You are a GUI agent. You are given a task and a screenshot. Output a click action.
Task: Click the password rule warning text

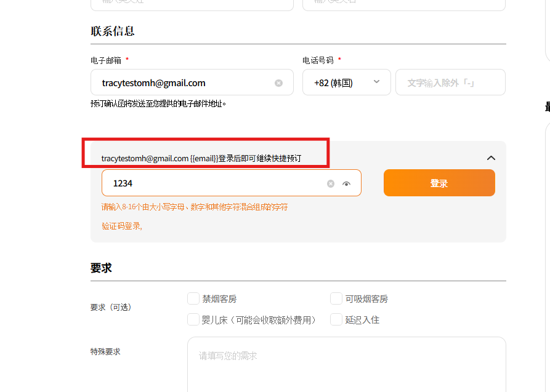point(195,207)
